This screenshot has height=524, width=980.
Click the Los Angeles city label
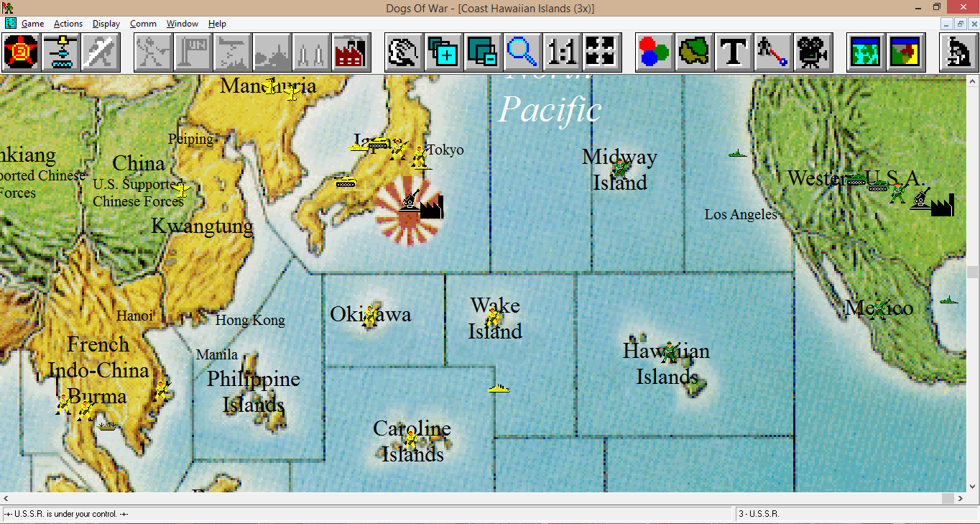pyautogui.click(x=741, y=214)
